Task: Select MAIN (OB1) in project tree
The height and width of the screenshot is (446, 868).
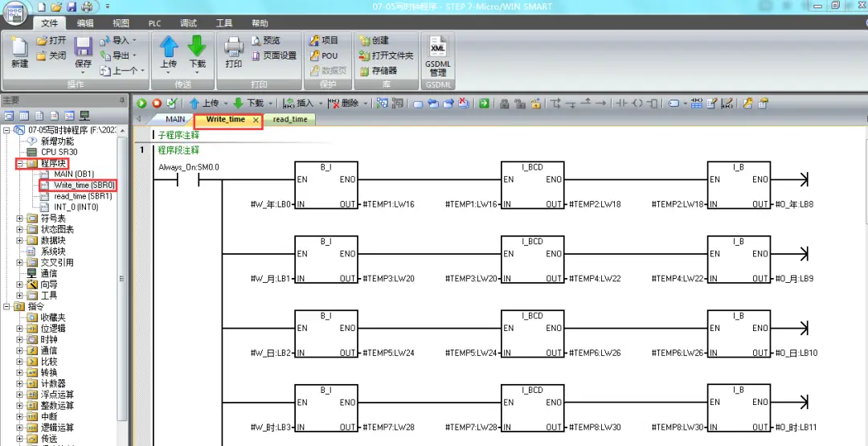Action: pos(73,174)
